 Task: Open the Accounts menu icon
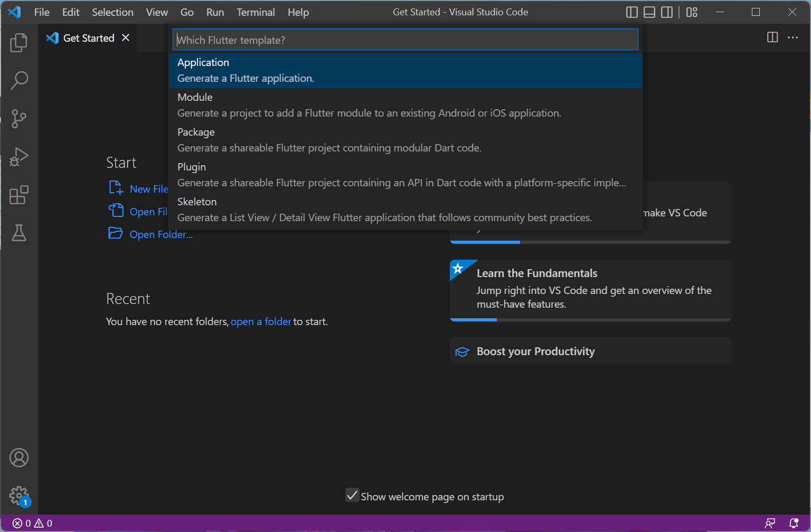[19, 458]
